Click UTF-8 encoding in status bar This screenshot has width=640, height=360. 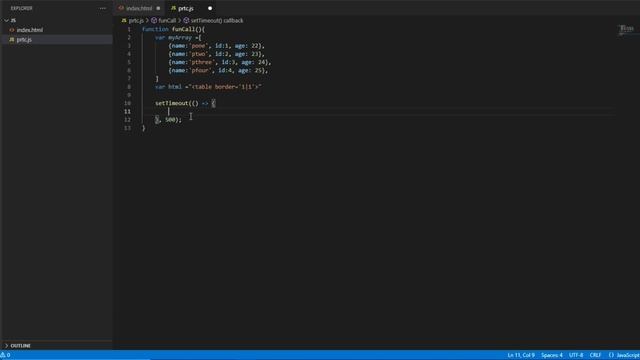pos(576,355)
